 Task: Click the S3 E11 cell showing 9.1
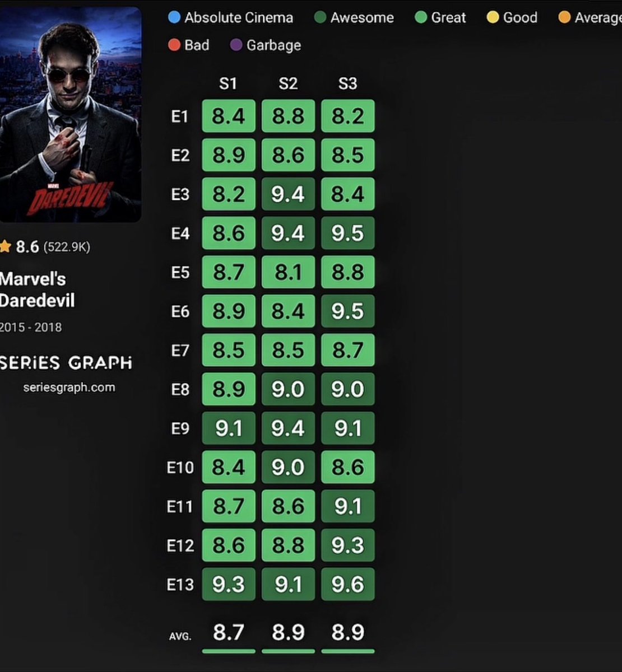pos(348,506)
